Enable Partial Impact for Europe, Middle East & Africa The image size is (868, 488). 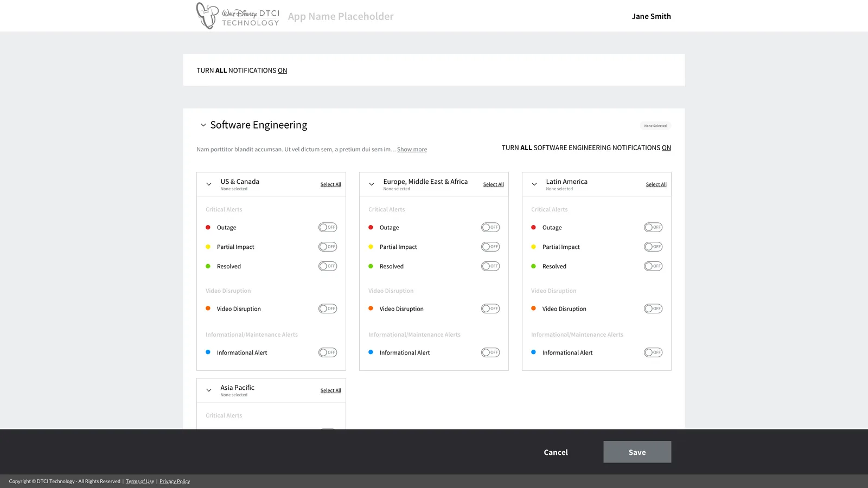490,247
